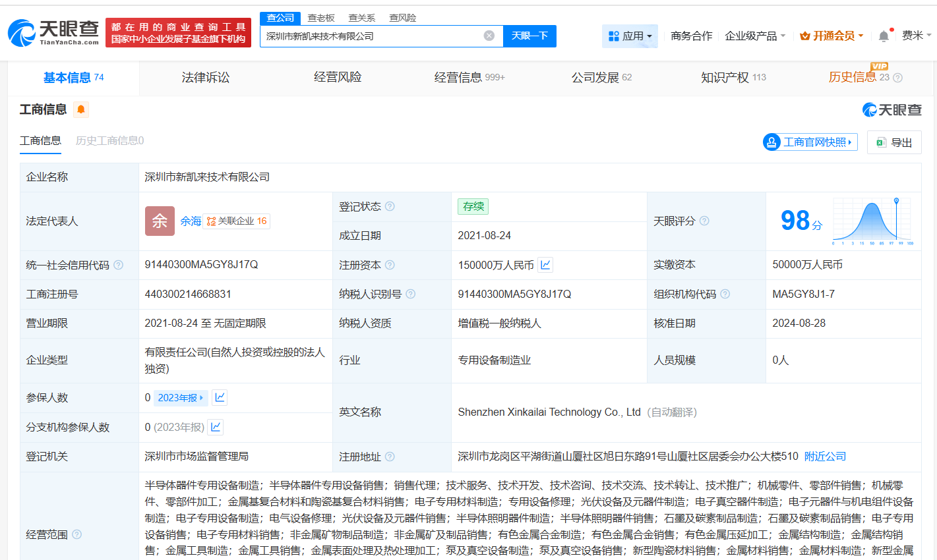
Task: Click trend chart icon next to 参保人数
Action: coord(220,397)
